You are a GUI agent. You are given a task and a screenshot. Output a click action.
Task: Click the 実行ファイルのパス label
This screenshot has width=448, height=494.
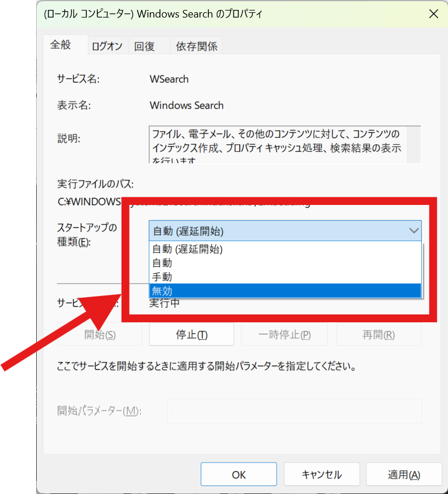96,184
